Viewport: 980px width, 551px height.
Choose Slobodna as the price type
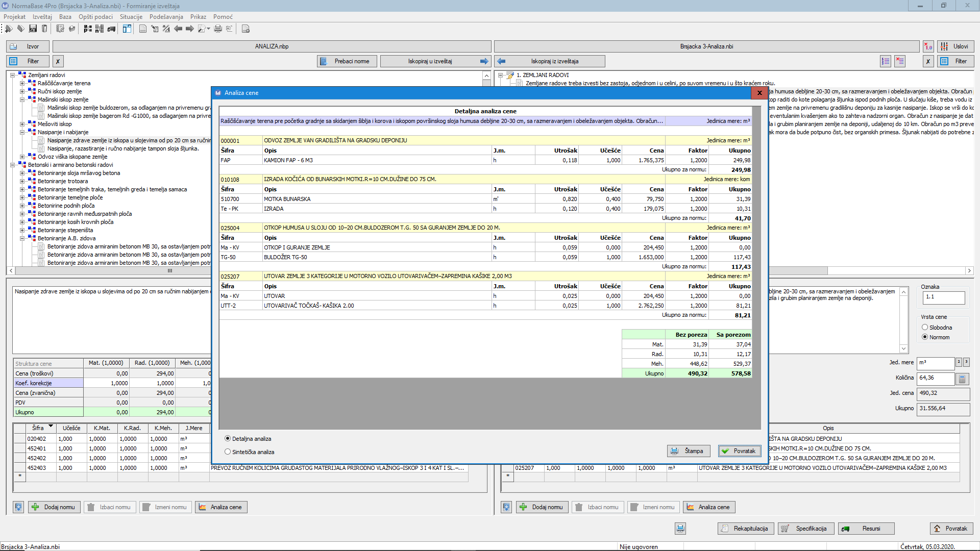coord(925,328)
